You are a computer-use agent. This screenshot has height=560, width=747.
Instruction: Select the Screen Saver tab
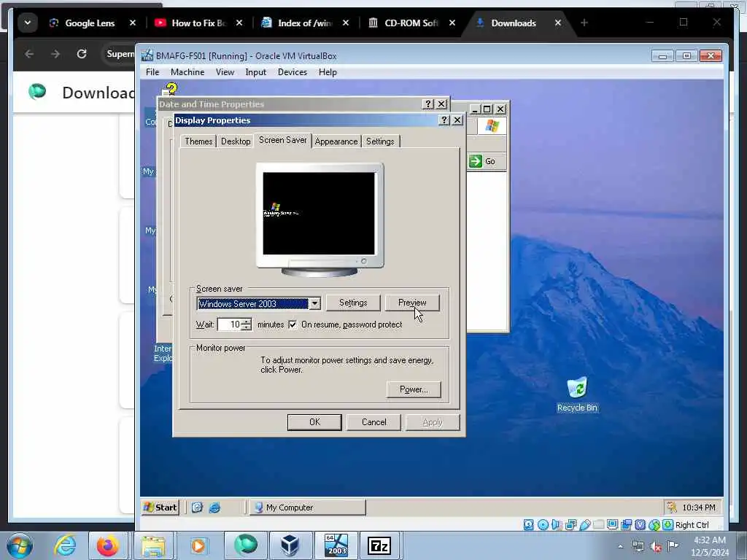coord(282,140)
